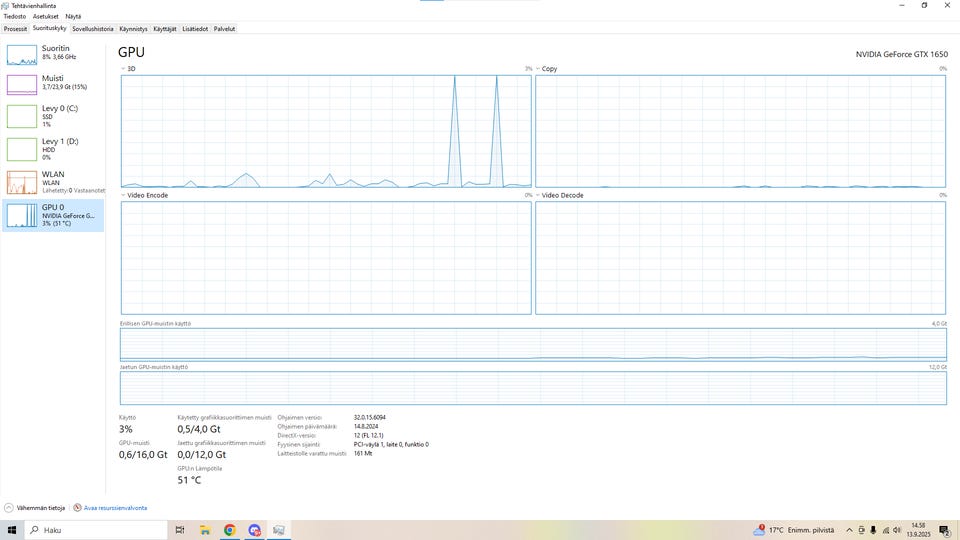The width and height of the screenshot is (960, 540).
Task: Click the Video Decode graph area
Action: coord(741,258)
